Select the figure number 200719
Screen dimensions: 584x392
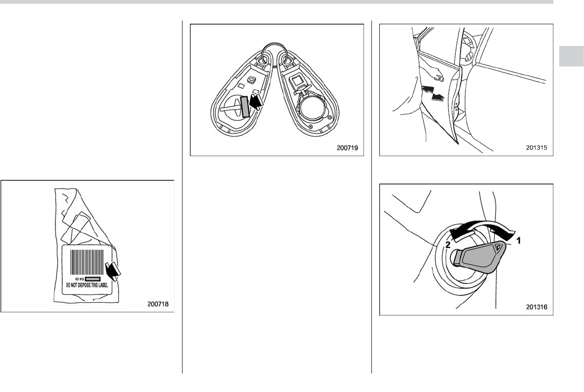[347, 148]
